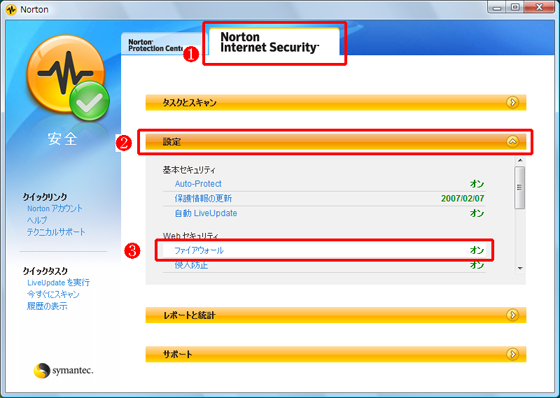
Task: Open the ヘルプ quick link
Action: [37, 220]
